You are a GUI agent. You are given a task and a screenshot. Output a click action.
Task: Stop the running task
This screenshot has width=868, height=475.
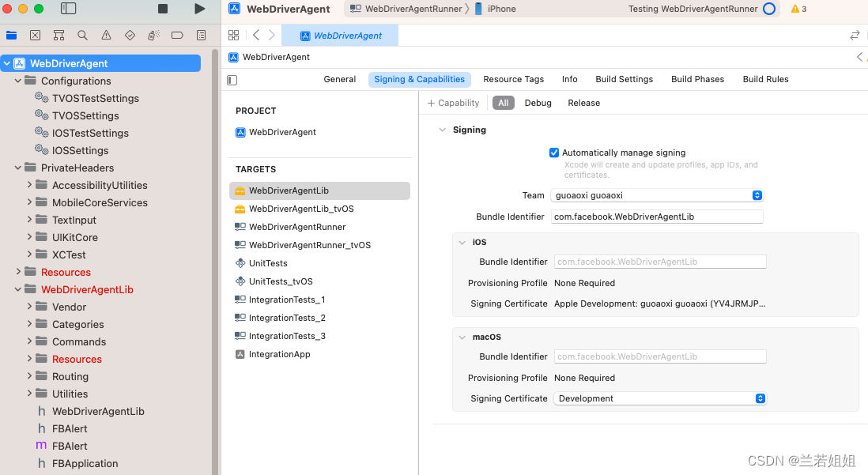coord(163,9)
